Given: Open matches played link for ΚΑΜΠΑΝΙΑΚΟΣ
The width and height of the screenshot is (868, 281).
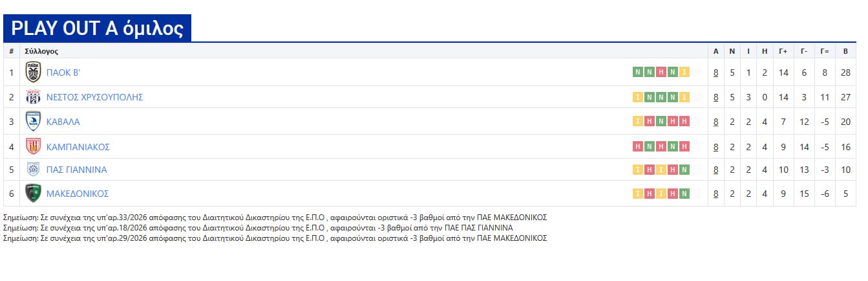Looking at the screenshot, I should coord(715,147).
